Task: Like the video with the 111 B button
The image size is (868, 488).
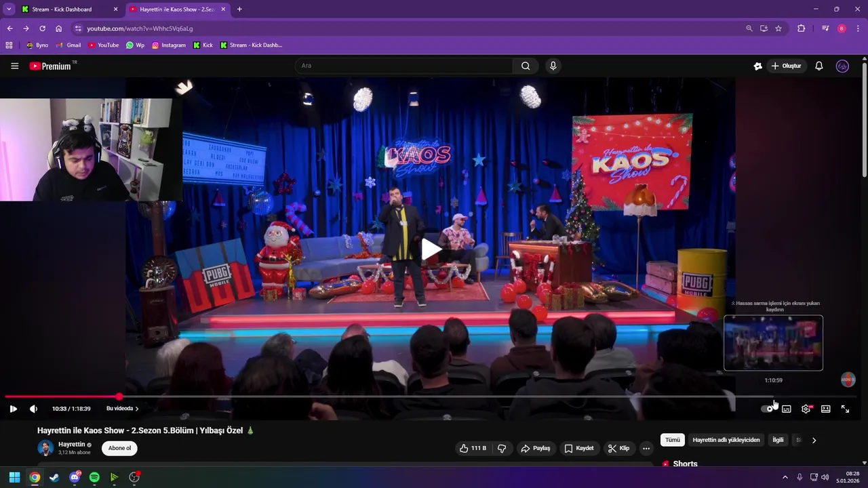Action: coord(473,448)
